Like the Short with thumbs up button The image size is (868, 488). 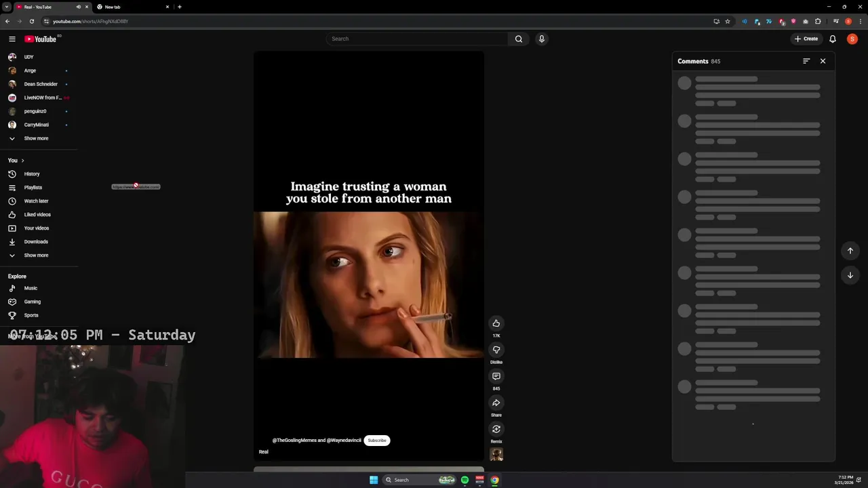[496, 323]
